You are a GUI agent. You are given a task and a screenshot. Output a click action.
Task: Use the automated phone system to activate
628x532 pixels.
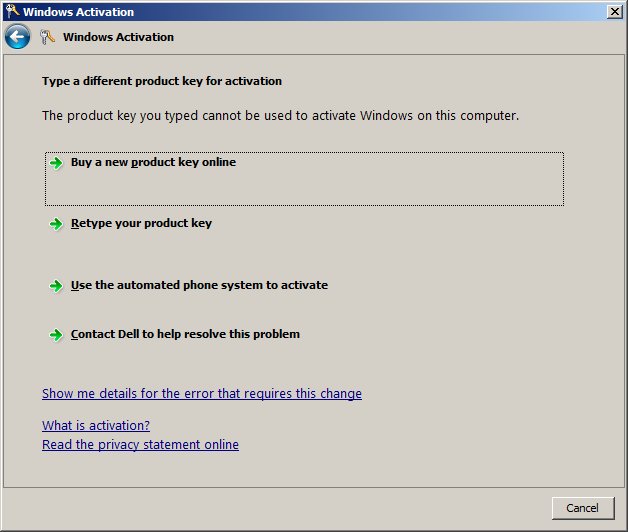(199, 285)
